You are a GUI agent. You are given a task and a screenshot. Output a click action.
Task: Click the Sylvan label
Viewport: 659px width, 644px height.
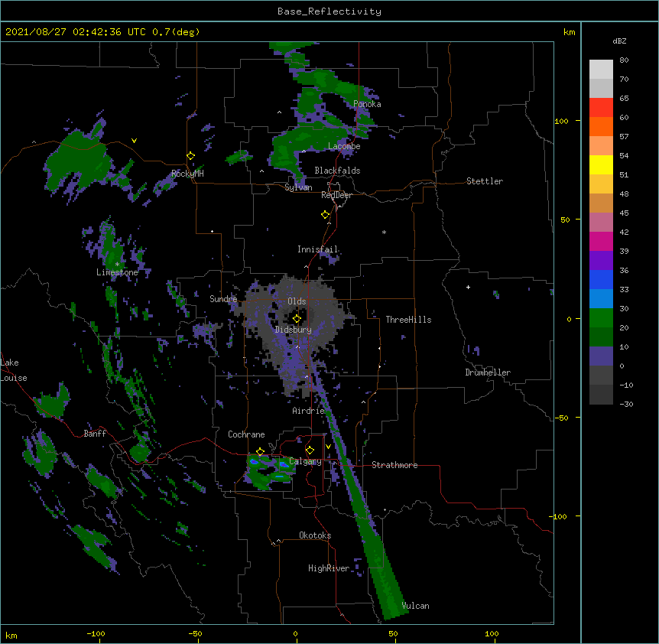(x=298, y=187)
